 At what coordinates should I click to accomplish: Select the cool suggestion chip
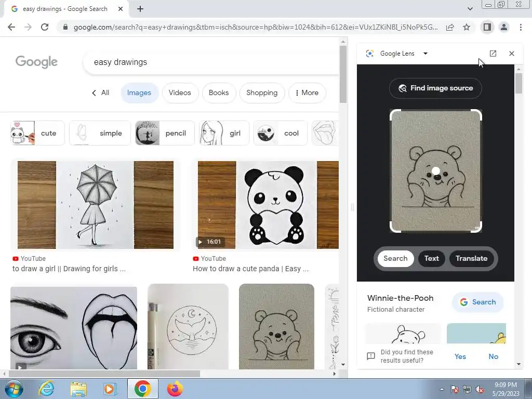[x=280, y=133]
